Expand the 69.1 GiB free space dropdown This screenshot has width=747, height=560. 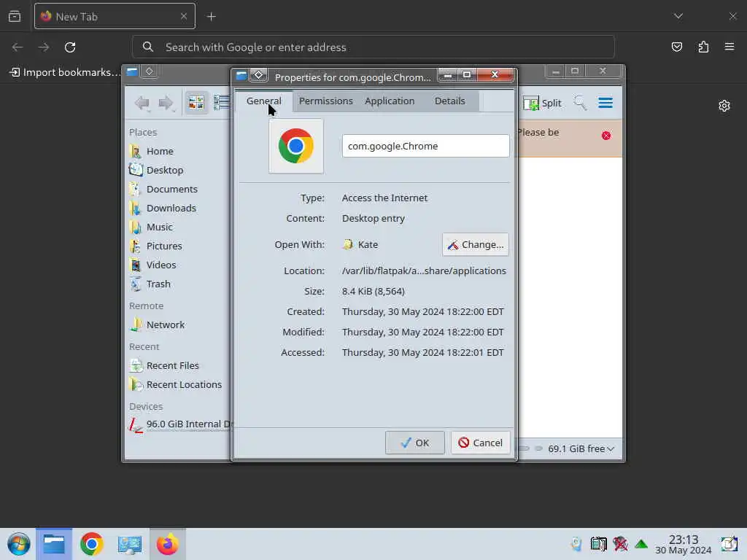click(x=581, y=448)
